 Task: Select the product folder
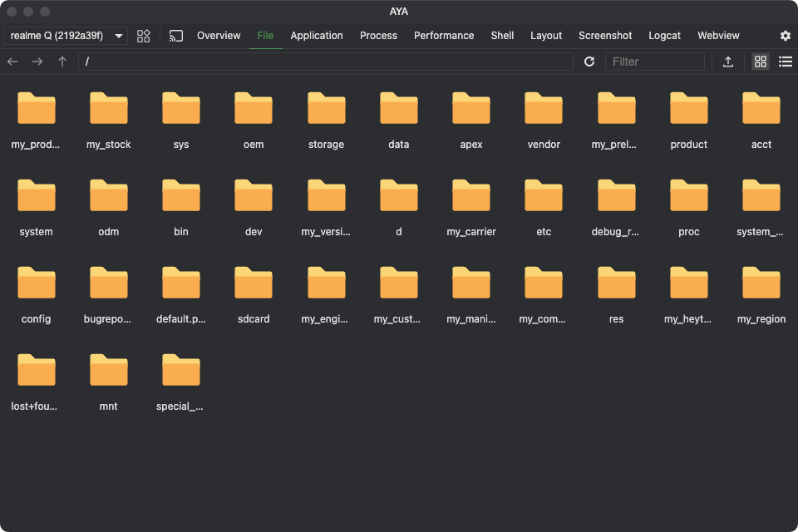pos(688,121)
